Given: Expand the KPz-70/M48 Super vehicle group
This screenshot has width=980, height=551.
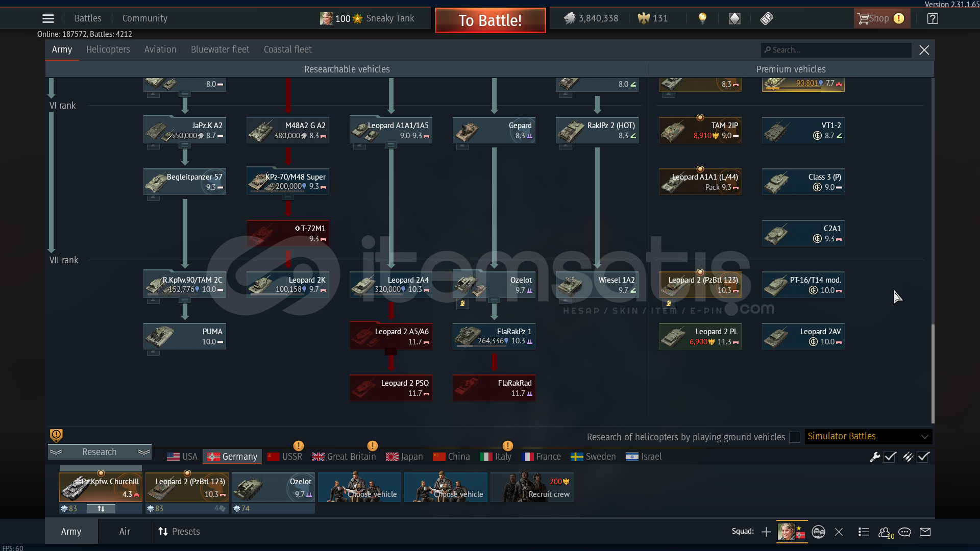Looking at the screenshot, I should 288,197.
